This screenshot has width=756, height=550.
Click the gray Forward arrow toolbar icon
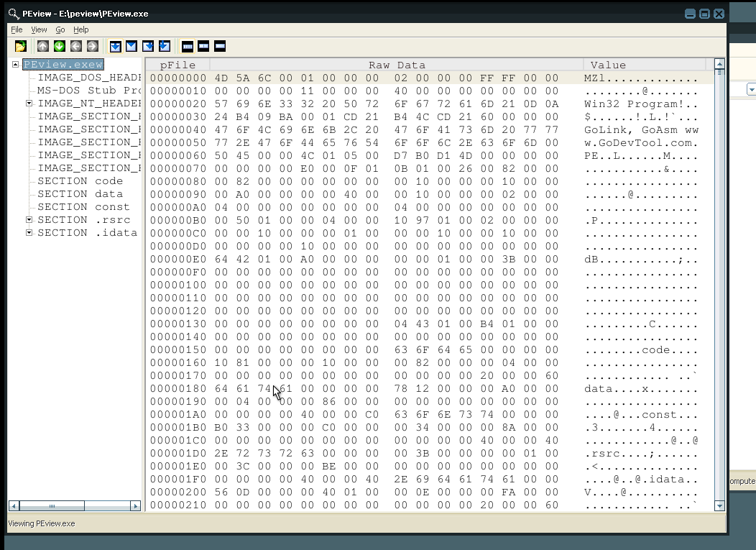tap(92, 46)
